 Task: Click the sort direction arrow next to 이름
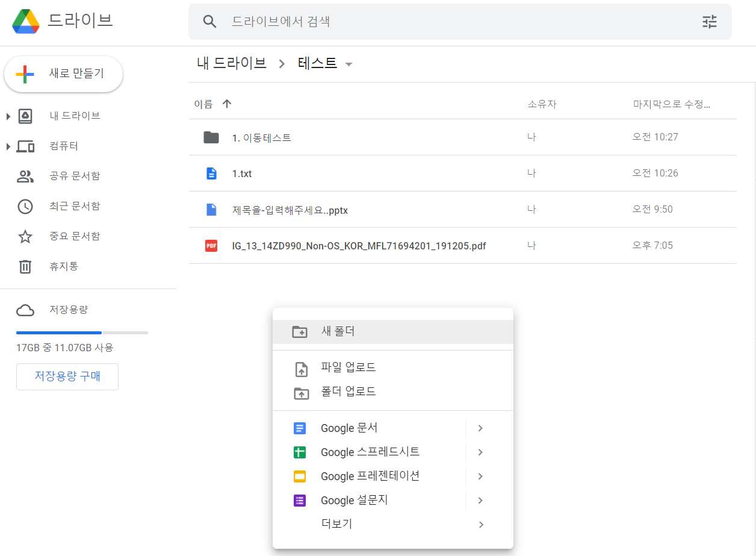pyautogui.click(x=227, y=104)
